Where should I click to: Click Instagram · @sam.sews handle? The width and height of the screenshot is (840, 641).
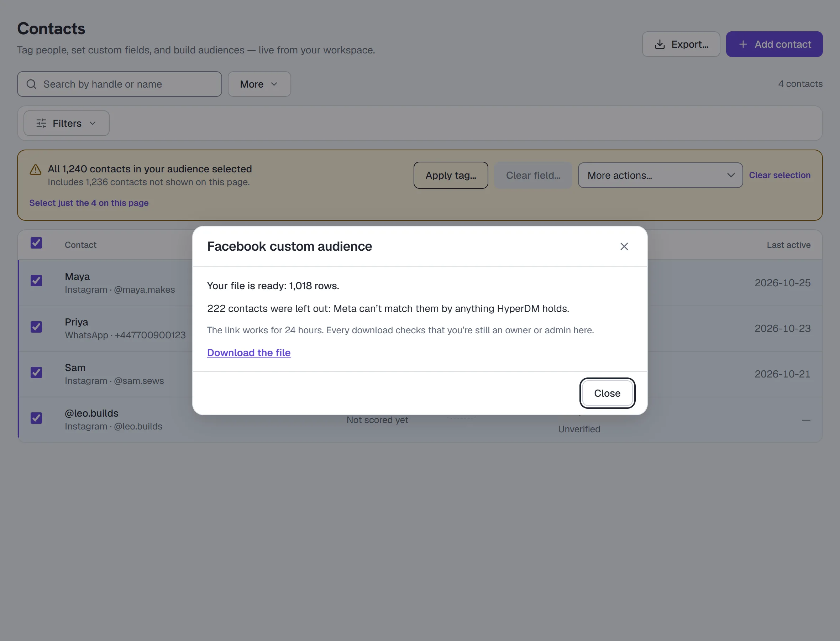[x=114, y=381]
